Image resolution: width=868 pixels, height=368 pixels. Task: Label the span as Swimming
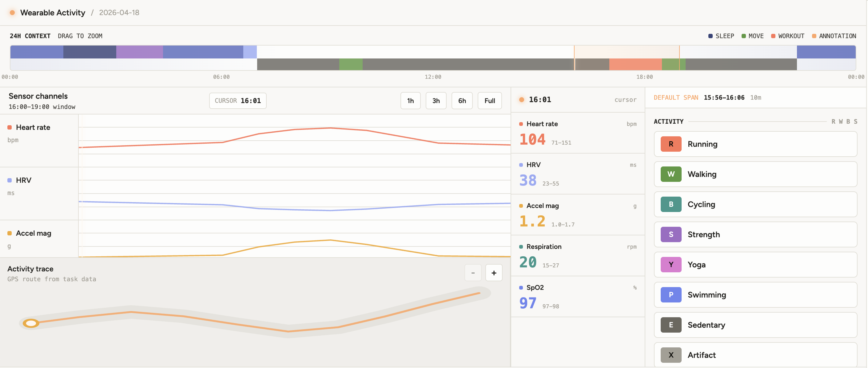[755, 295]
